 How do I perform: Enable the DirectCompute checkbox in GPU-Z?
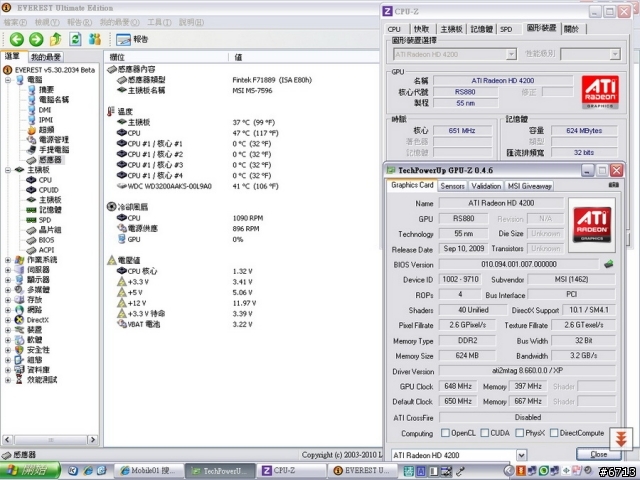[x=554, y=433]
